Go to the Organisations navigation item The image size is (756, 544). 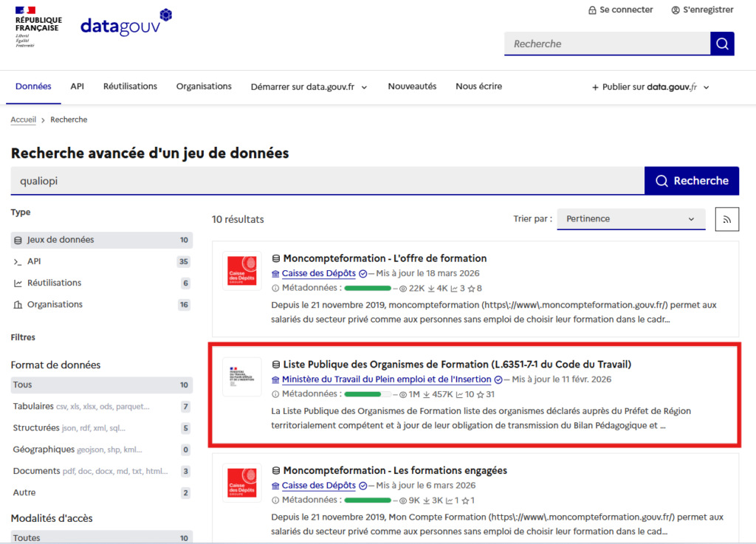(x=204, y=86)
